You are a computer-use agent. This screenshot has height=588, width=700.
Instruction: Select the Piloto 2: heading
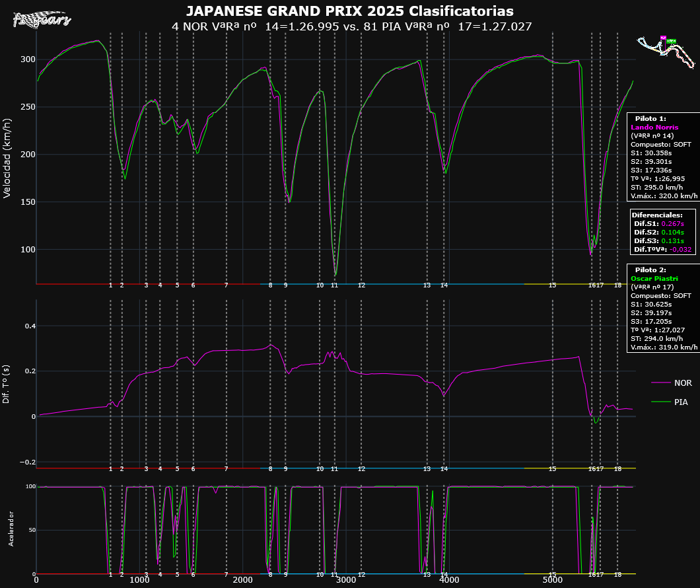(650, 270)
